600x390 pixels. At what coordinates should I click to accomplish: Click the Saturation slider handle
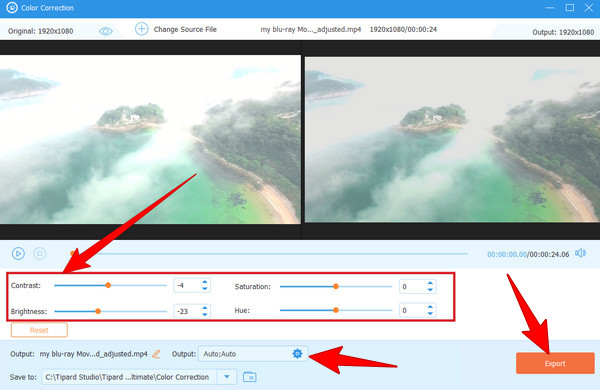pyautogui.click(x=336, y=286)
